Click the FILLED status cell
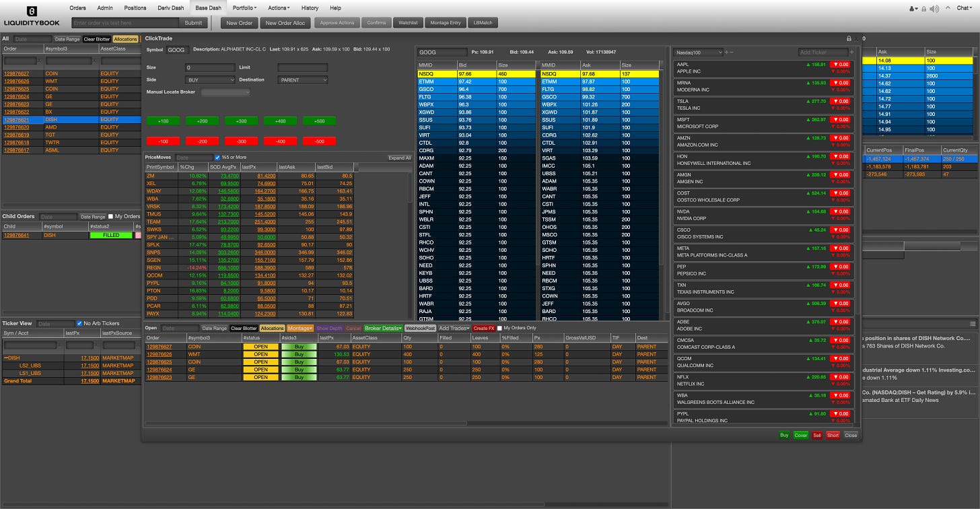Viewport: 980px width, 509px height. (x=111, y=236)
